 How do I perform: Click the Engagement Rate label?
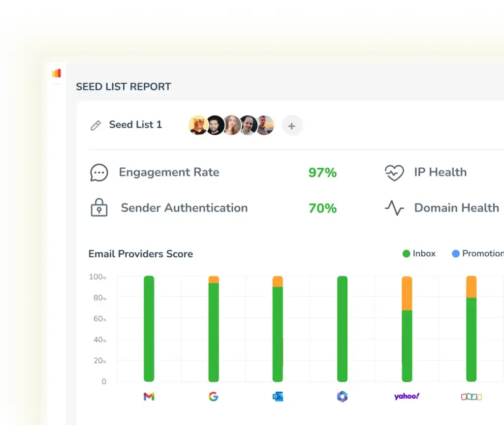169,173
